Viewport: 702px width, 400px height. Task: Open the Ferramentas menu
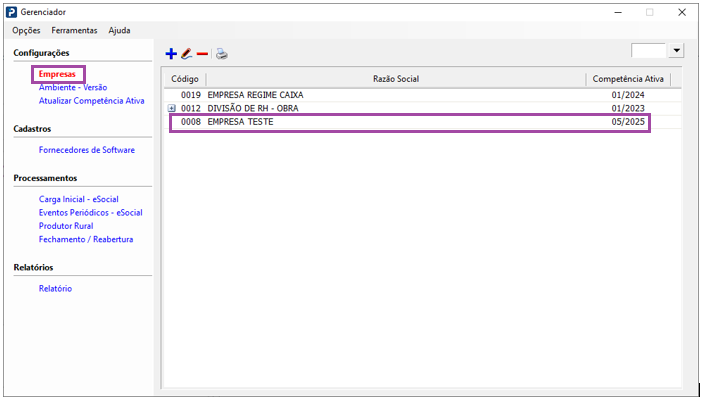pyautogui.click(x=74, y=30)
